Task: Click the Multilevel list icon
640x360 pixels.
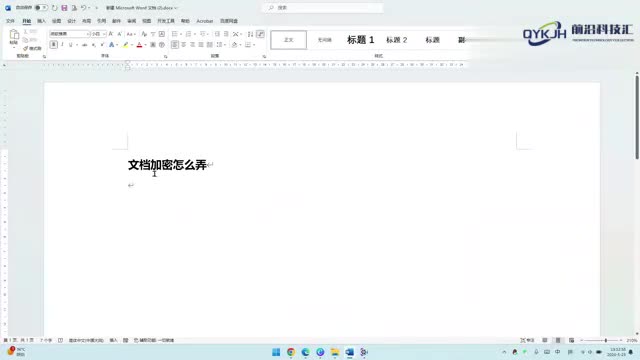Action: 202,34
